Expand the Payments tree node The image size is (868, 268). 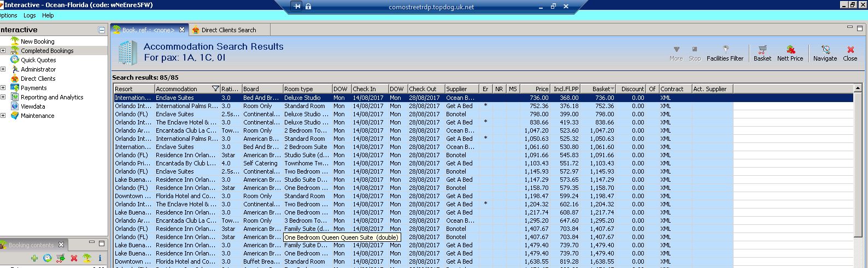pos(3,87)
